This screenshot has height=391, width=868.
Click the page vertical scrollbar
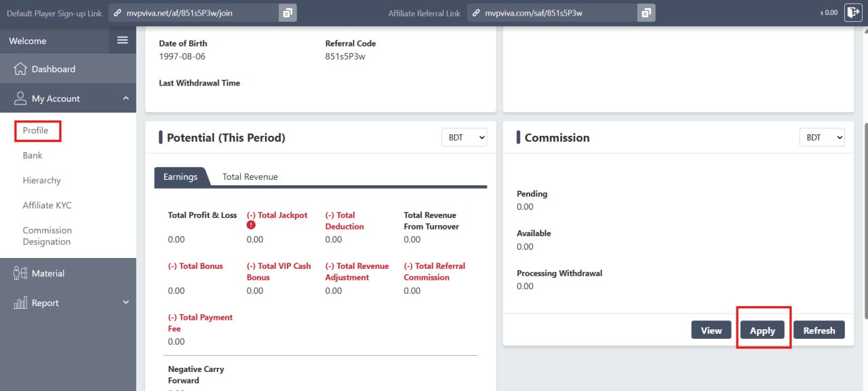pyautogui.click(x=864, y=217)
